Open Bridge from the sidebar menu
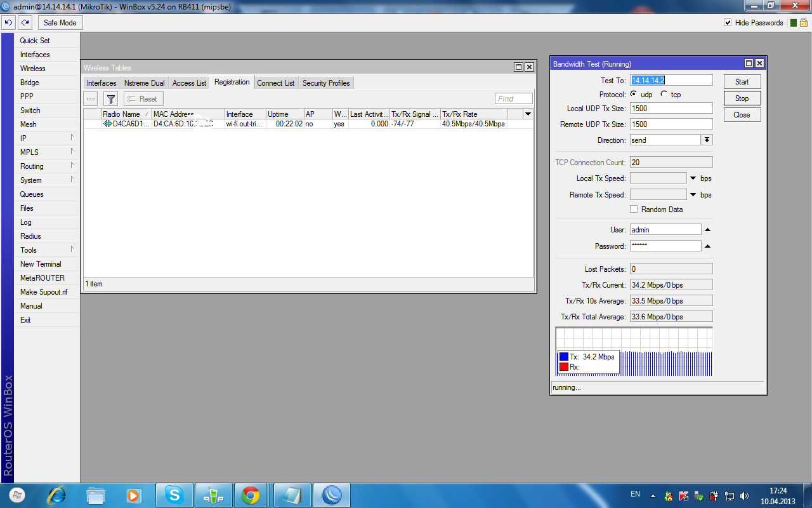 47,83
